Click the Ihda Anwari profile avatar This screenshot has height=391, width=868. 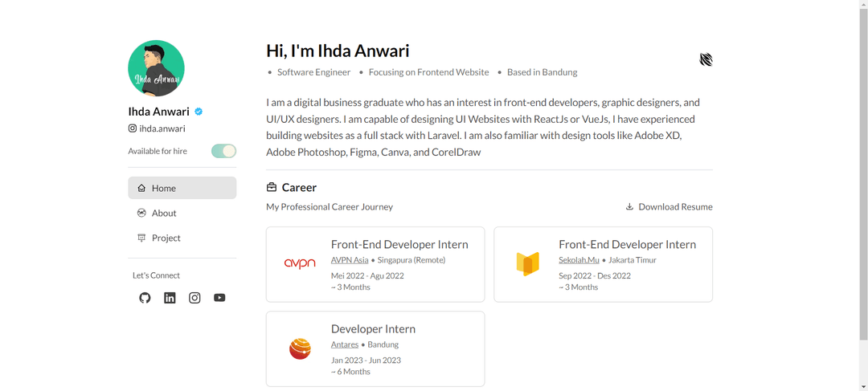[x=156, y=68]
